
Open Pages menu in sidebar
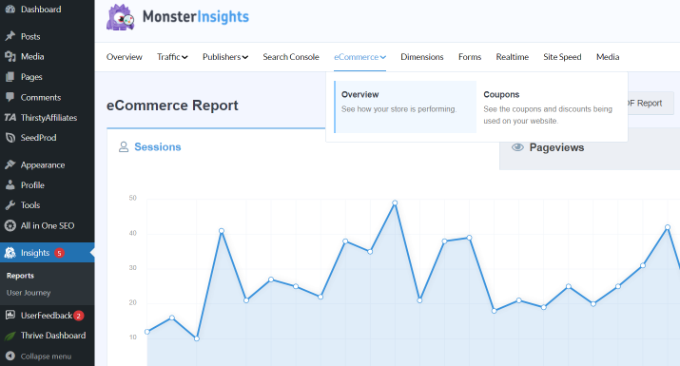[32, 77]
